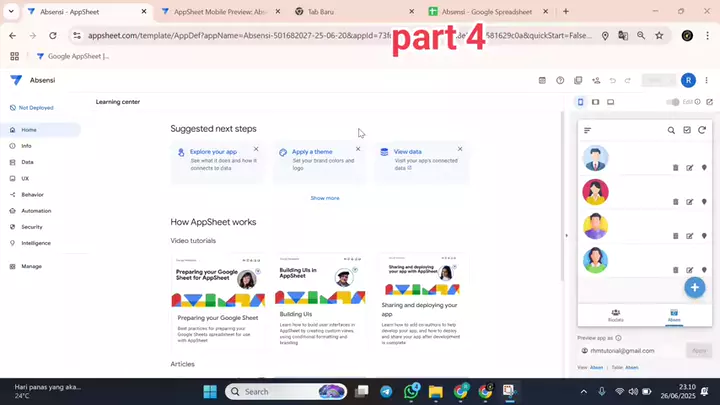Image resolution: width=720 pixels, height=405 pixels.
Task: Delete the first person's row in preview
Action: (x=675, y=168)
